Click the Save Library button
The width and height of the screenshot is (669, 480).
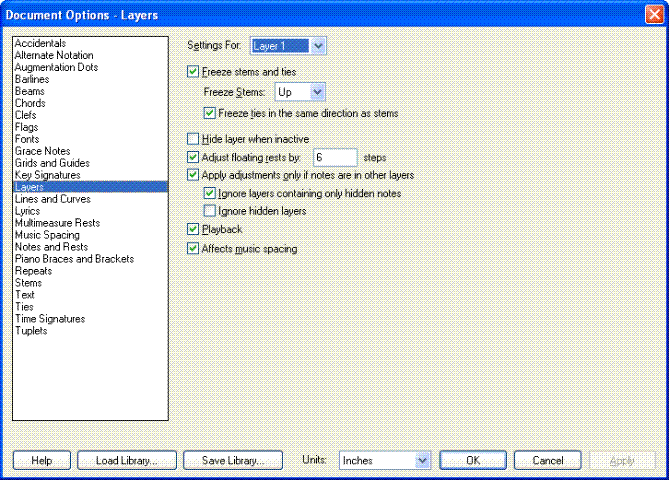232,461
